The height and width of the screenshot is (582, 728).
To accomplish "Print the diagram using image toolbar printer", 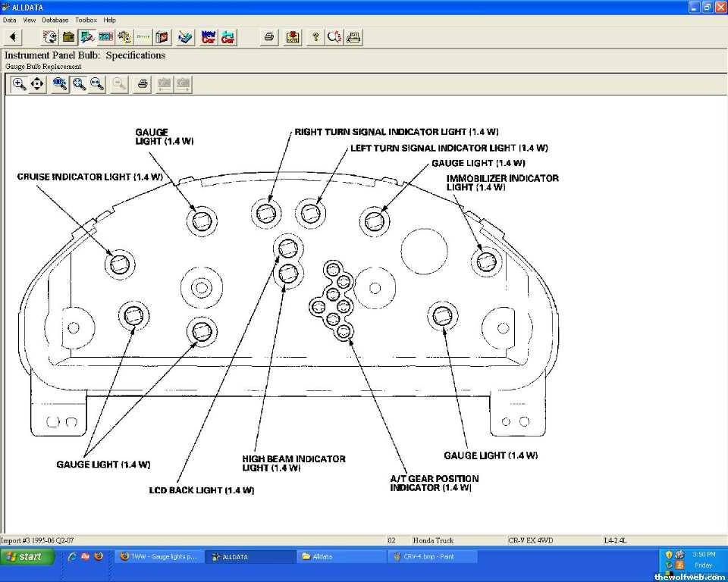I will 142,84.
